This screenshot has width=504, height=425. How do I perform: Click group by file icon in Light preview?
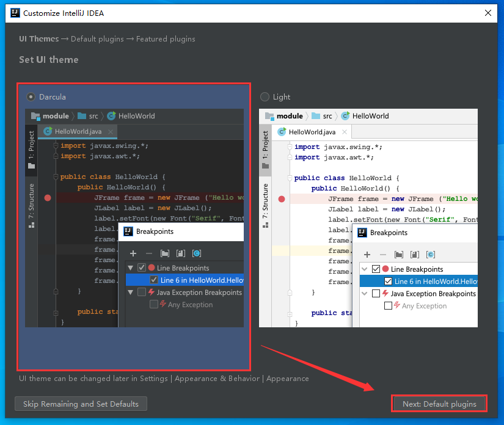(415, 255)
